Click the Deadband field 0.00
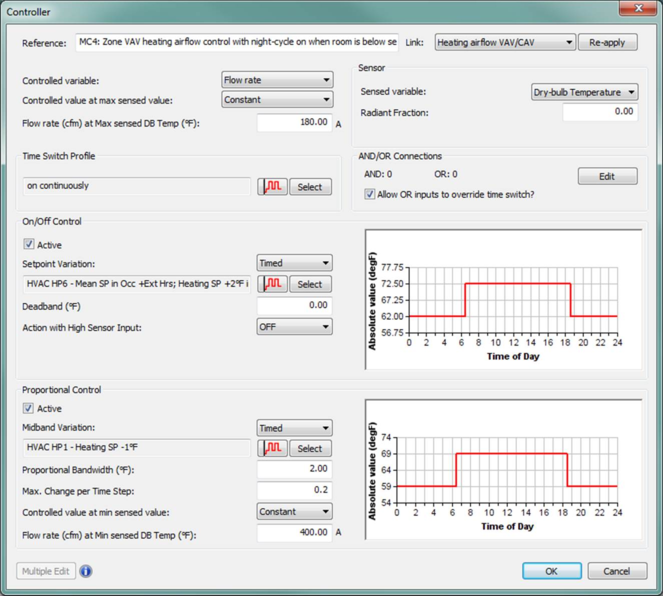 (294, 306)
